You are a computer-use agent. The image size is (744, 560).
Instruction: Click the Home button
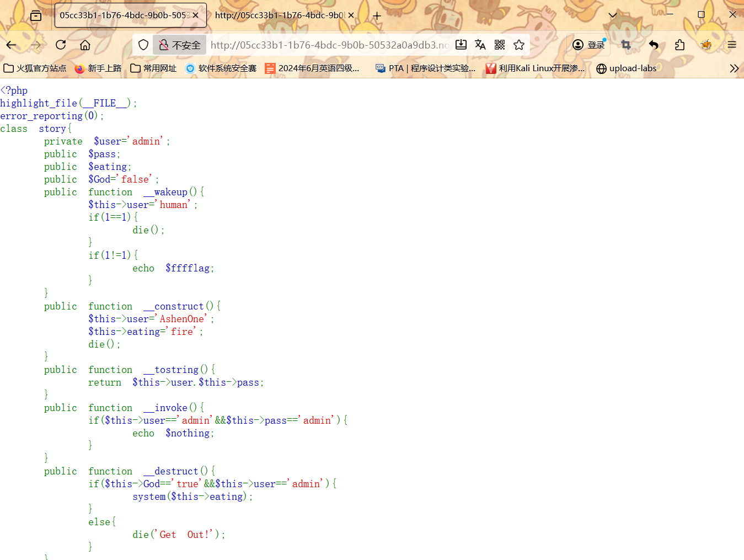85,45
